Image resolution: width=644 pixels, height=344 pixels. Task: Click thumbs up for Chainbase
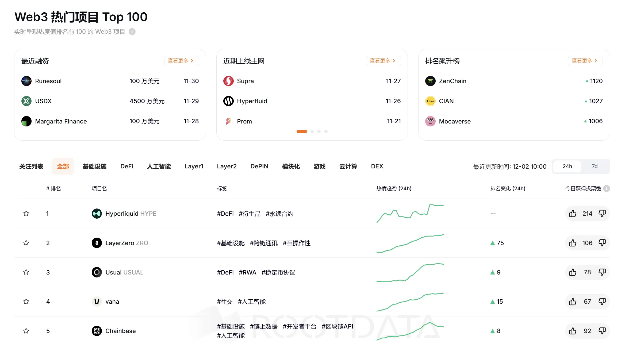pyautogui.click(x=573, y=331)
